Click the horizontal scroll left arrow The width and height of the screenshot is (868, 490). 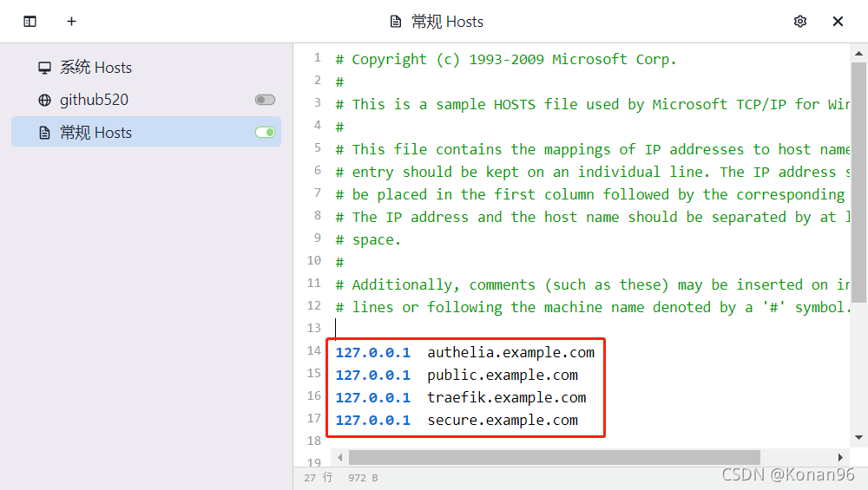click(x=340, y=457)
